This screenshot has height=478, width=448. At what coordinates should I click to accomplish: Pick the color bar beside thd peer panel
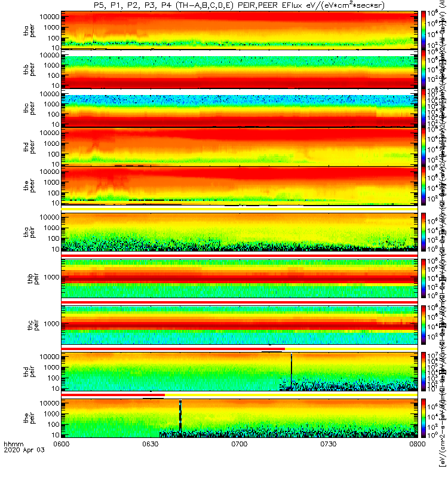[424, 146]
